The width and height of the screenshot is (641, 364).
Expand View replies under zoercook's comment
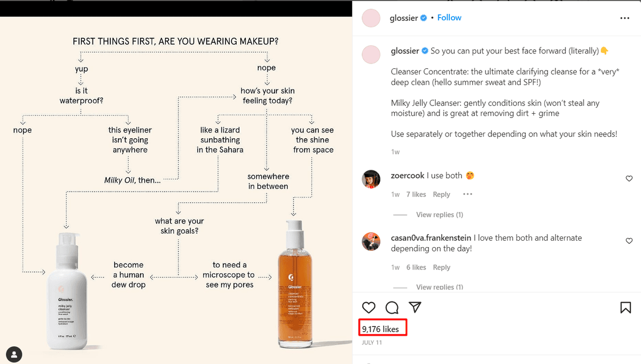point(439,215)
